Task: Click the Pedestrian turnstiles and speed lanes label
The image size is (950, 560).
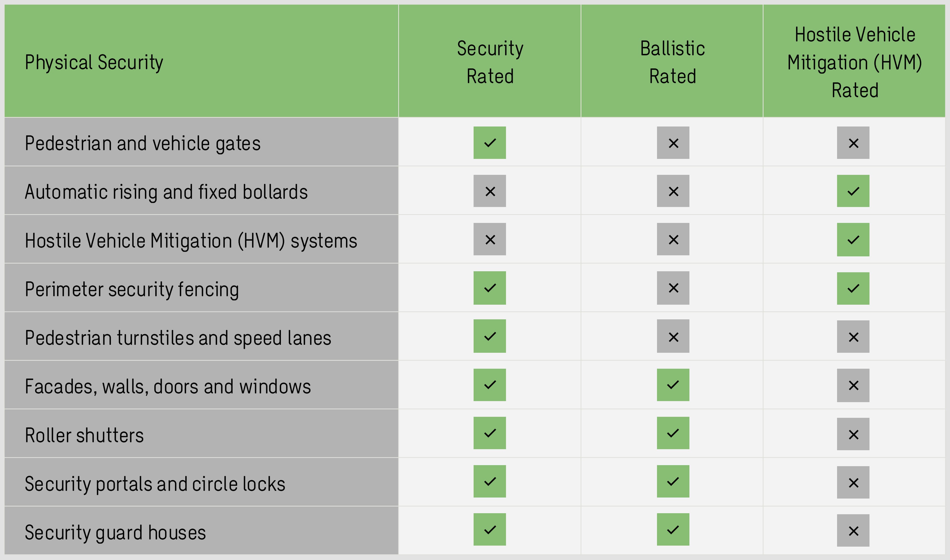Action: click(x=178, y=338)
